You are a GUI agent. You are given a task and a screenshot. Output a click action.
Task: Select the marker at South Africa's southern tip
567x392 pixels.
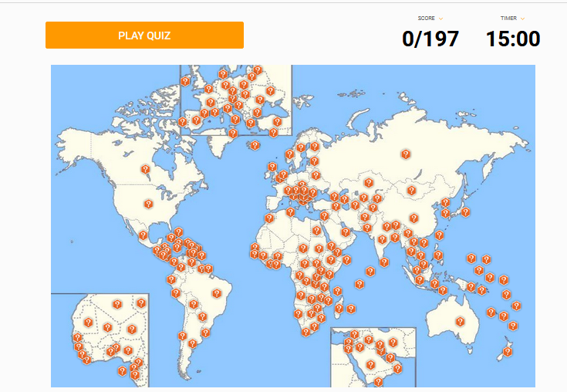pos(306,332)
